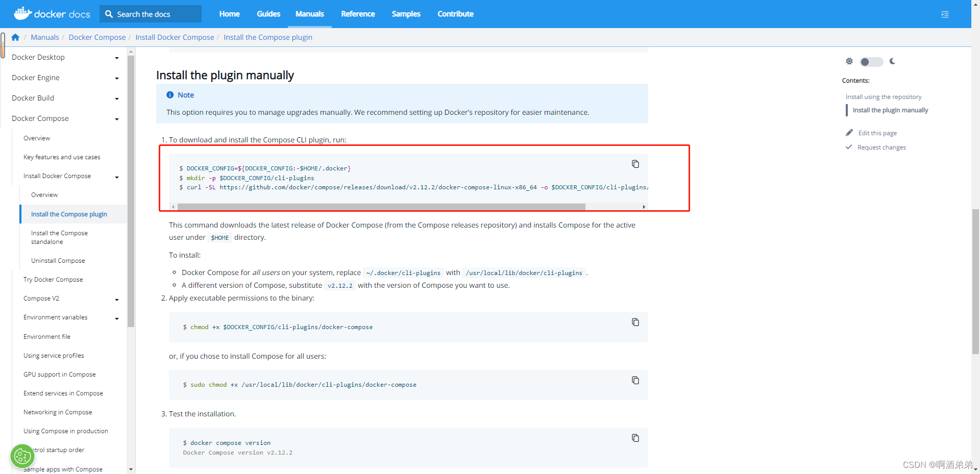
Task: Open Uninstall Compose page
Action: click(x=58, y=261)
